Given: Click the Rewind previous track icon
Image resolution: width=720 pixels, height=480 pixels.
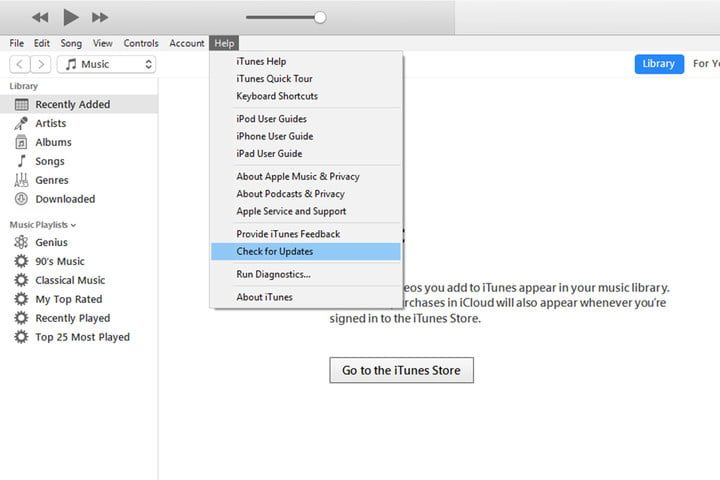Looking at the screenshot, I should 40,17.
